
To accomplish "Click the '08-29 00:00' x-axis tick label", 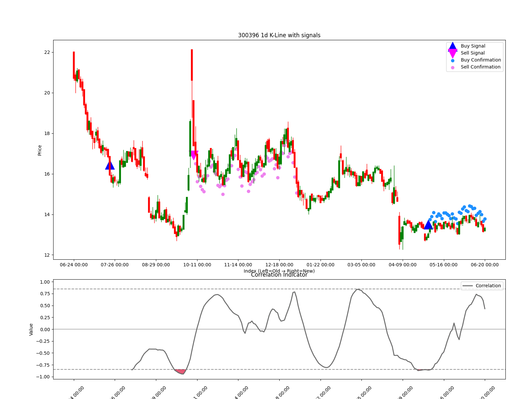I will (156, 265).
